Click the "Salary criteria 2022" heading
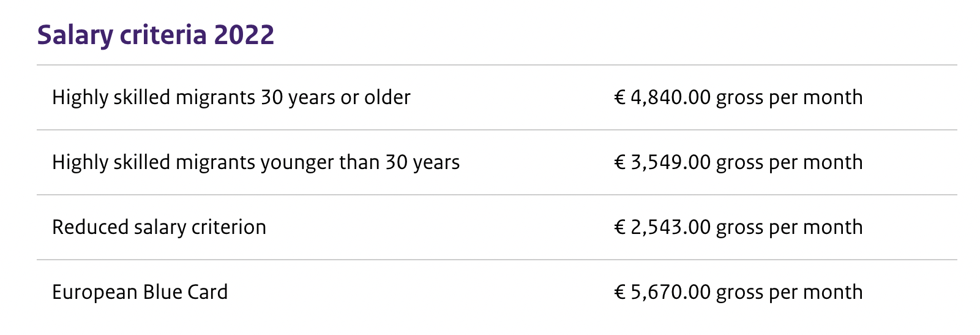Screen dimensions: 980x335 click(155, 35)
